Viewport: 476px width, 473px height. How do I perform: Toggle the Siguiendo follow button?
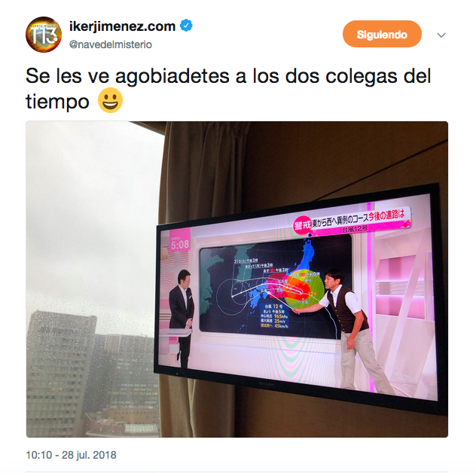(382, 35)
